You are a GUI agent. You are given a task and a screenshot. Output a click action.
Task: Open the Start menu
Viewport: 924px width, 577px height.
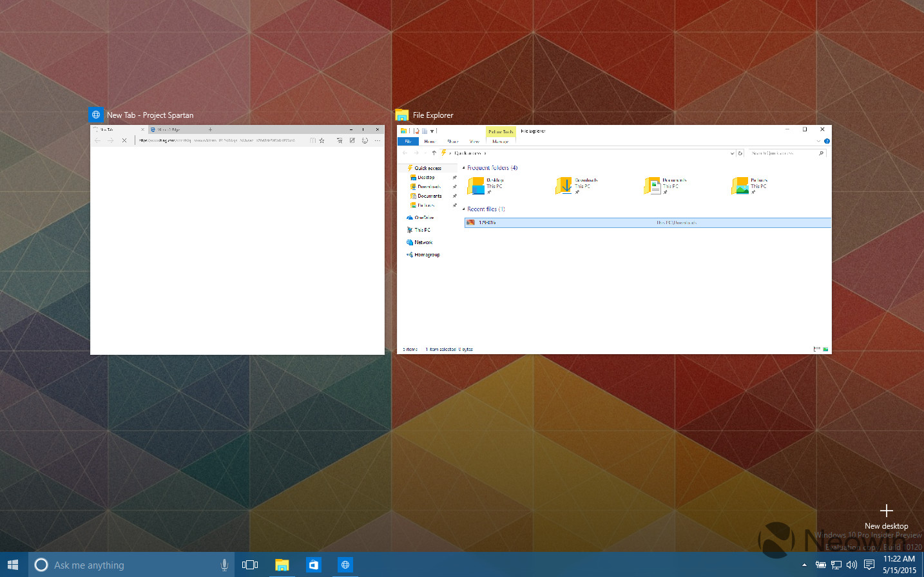(x=13, y=565)
